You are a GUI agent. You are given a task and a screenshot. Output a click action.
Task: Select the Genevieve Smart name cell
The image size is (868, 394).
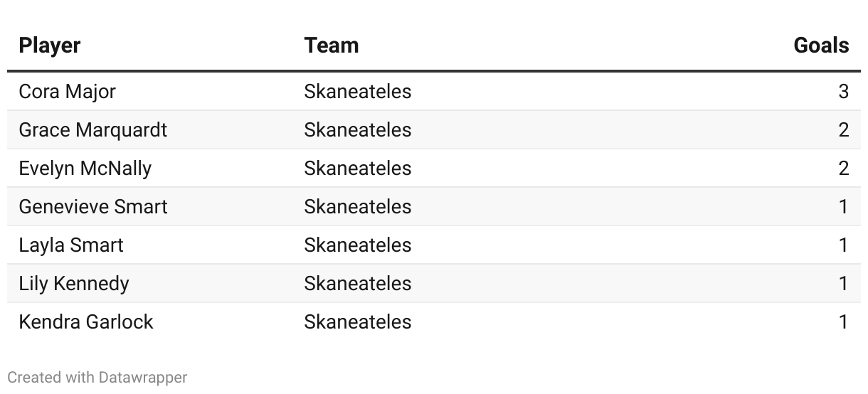click(x=93, y=207)
